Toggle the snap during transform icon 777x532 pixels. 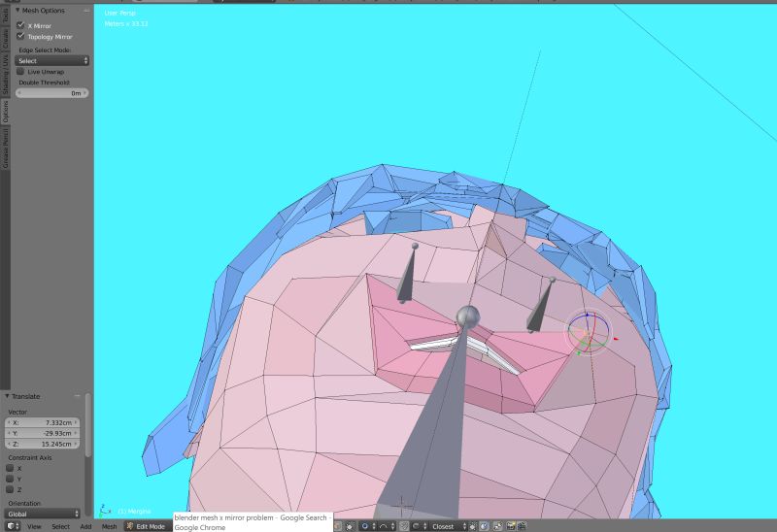tap(404, 526)
